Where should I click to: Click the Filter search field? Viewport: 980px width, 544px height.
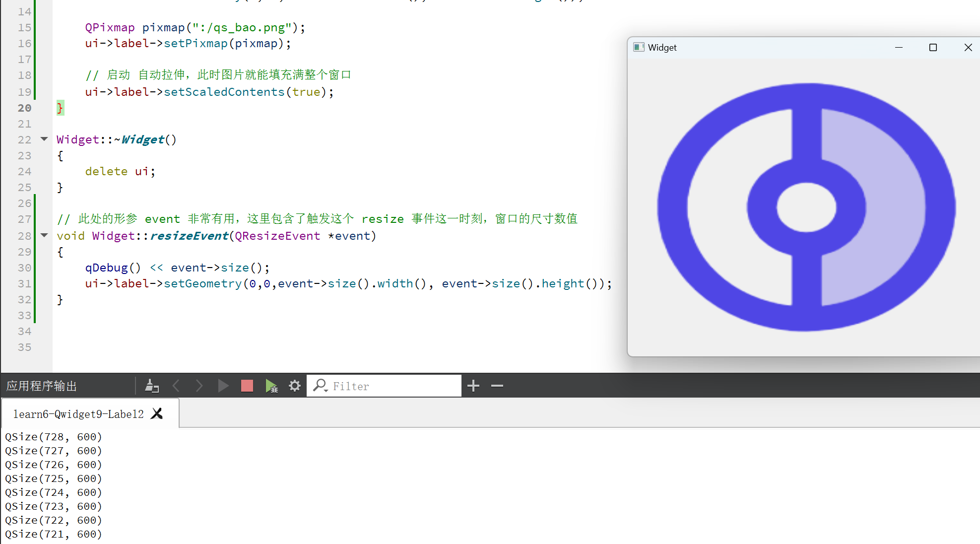tap(384, 386)
